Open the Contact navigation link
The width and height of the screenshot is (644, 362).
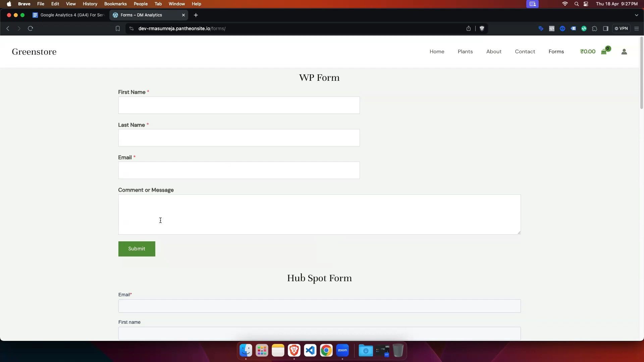click(x=525, y=52)
